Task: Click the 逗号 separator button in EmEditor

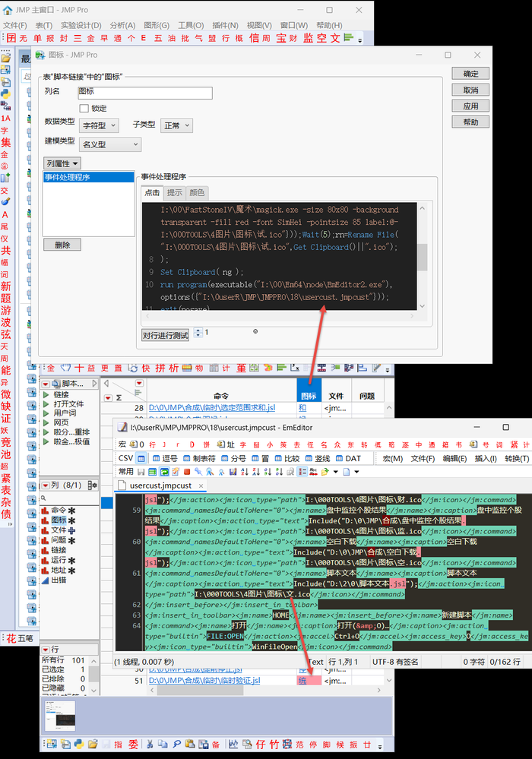Action: pyautogui.click(x=165, y=458)
